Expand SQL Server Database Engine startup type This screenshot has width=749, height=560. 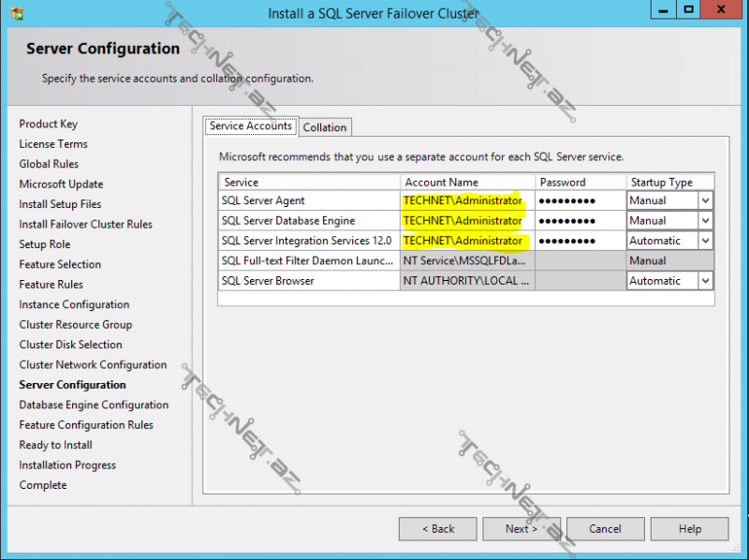[x=705, y=221]
